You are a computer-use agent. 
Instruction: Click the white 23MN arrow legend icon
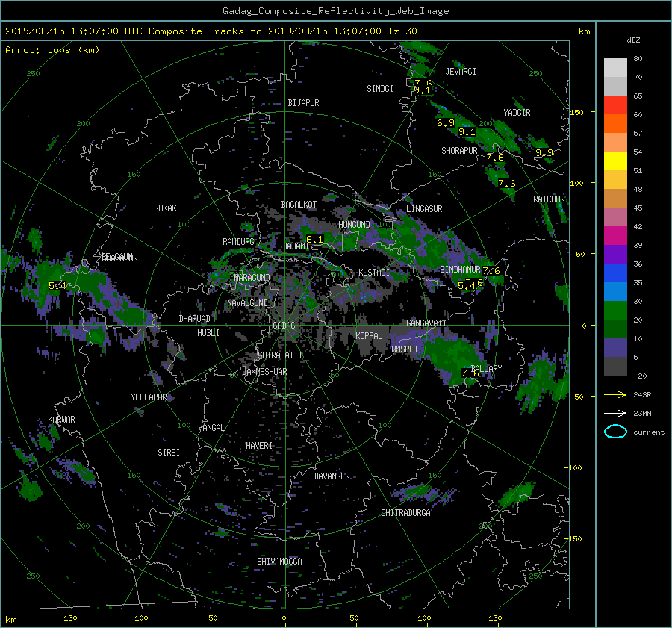pyautogui.click(x=615, y=413)
